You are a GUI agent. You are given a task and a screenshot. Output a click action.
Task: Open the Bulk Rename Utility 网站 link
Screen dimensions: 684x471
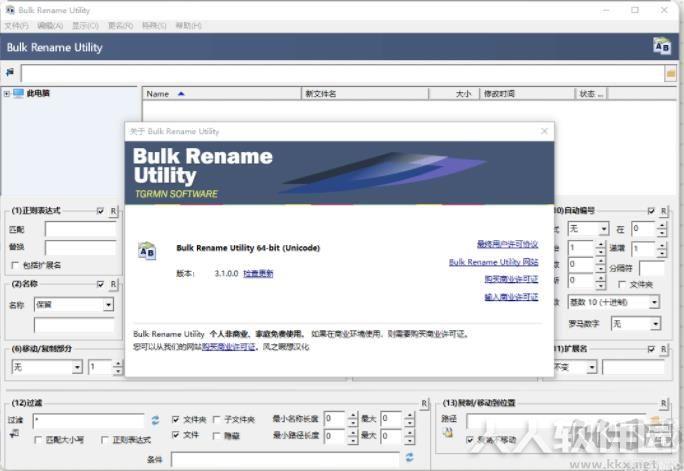(x=493, y=262)
